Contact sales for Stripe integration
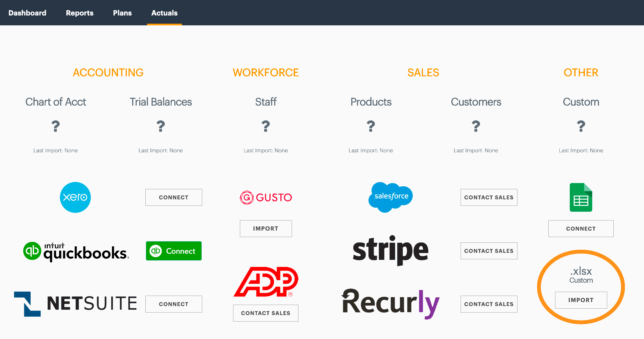 (489, 251)
